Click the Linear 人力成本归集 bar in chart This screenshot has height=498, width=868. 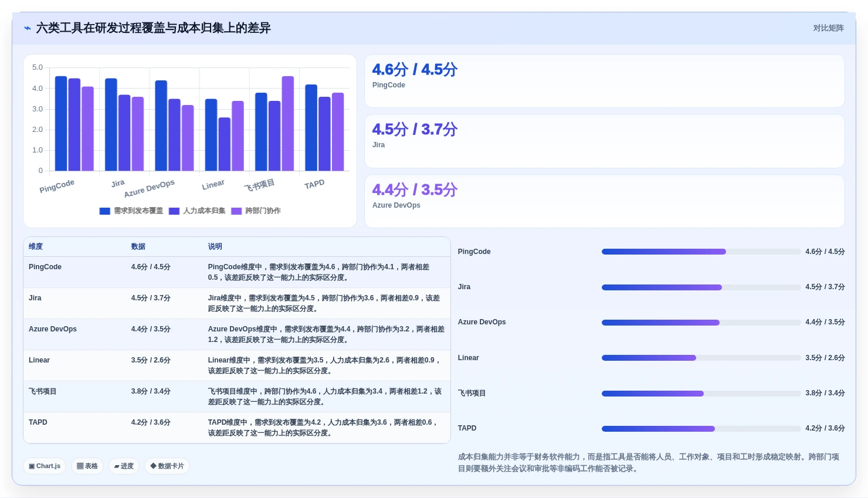(x=225, y=144)
